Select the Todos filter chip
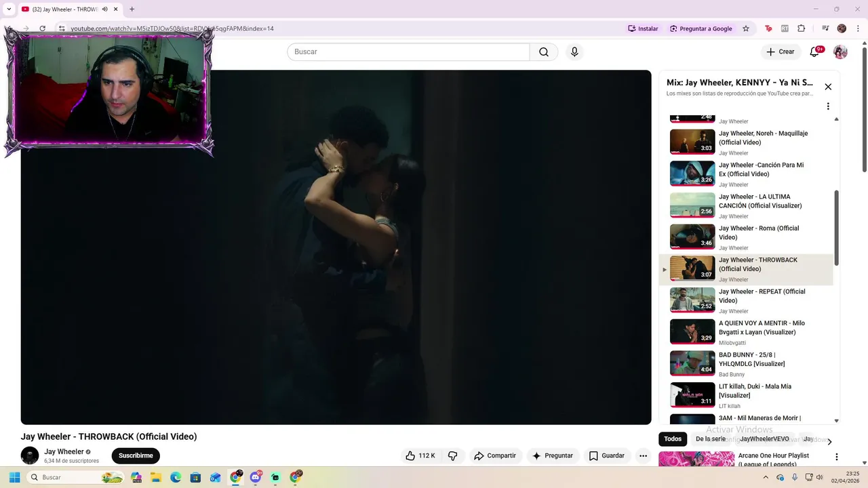This screenshot has height=488, width=868. (673, 439)
